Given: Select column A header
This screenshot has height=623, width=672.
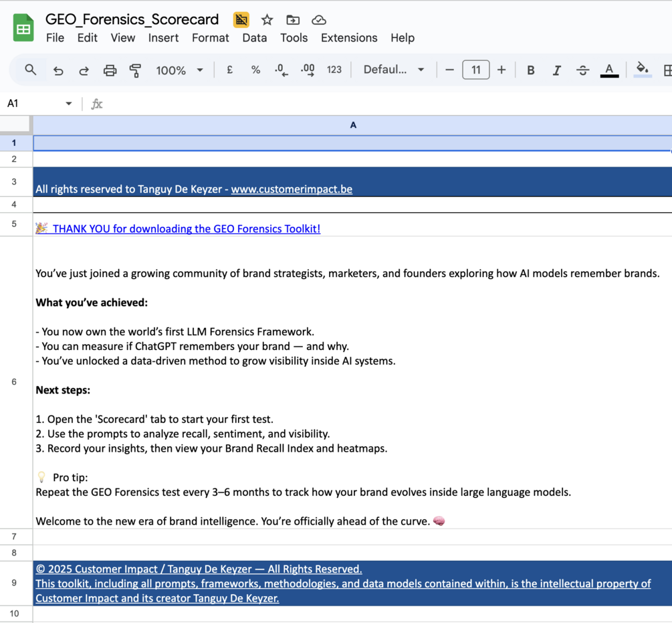Looking at the screenshot, I should (x=352, y=124).
